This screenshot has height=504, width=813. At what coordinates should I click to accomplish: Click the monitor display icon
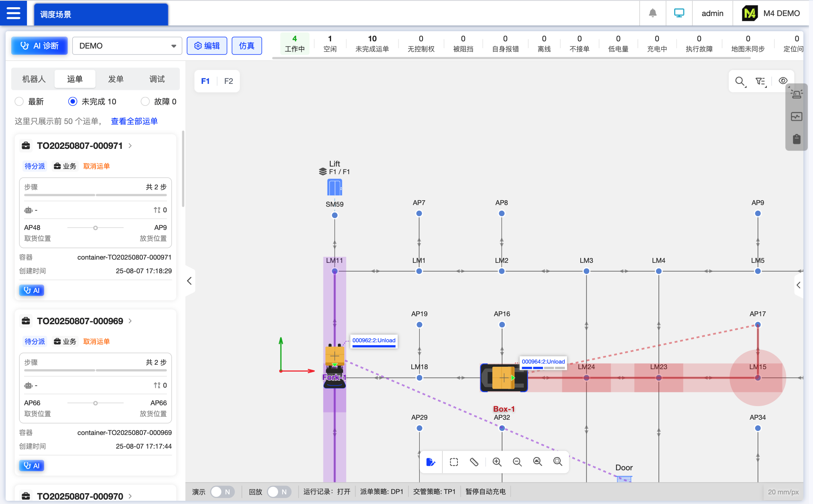pos(679,13)
